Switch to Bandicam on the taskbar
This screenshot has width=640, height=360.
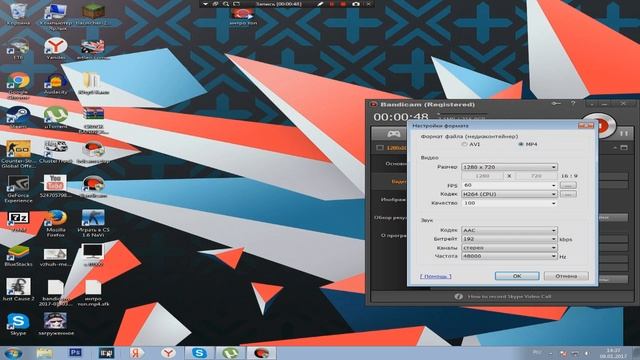[x=261, y=353]
